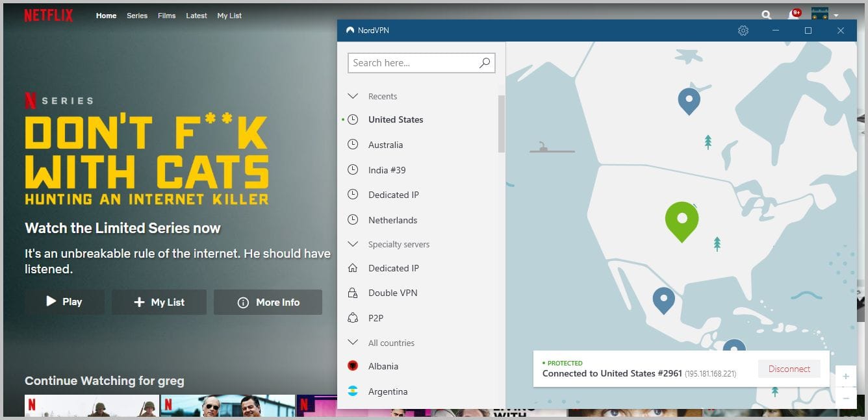
Task: Select the blue Mexico map pin
Action: 663,300
